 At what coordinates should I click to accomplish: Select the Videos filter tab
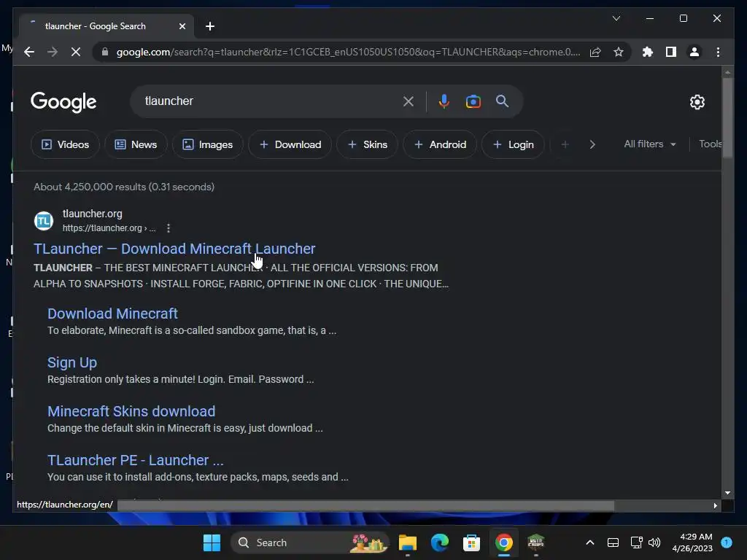point(65,144)
